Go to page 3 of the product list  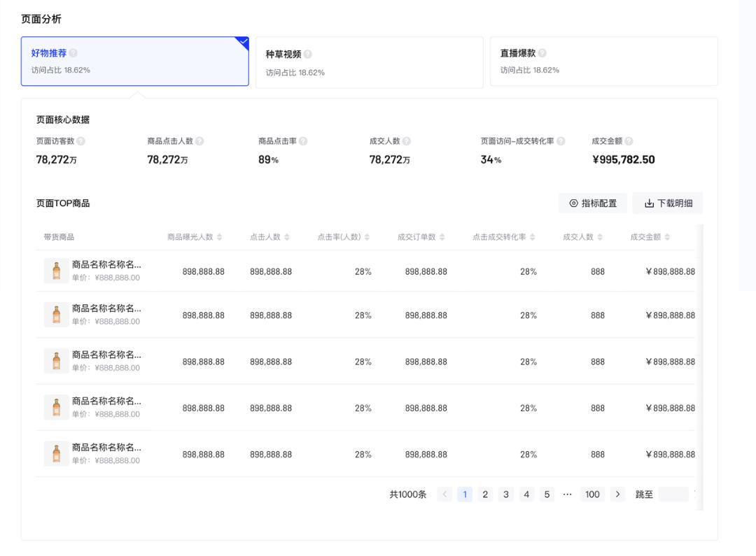tap(505, 494)
